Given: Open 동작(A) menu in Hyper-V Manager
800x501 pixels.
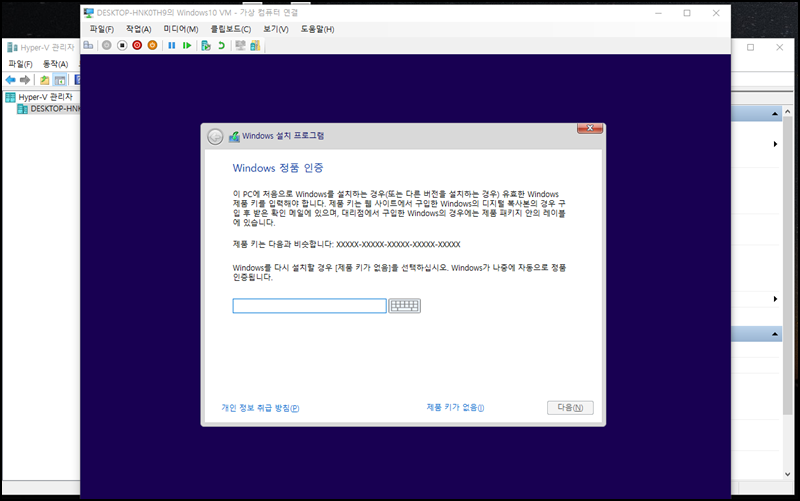Looking at the screenshot, I should click(55, 64).
